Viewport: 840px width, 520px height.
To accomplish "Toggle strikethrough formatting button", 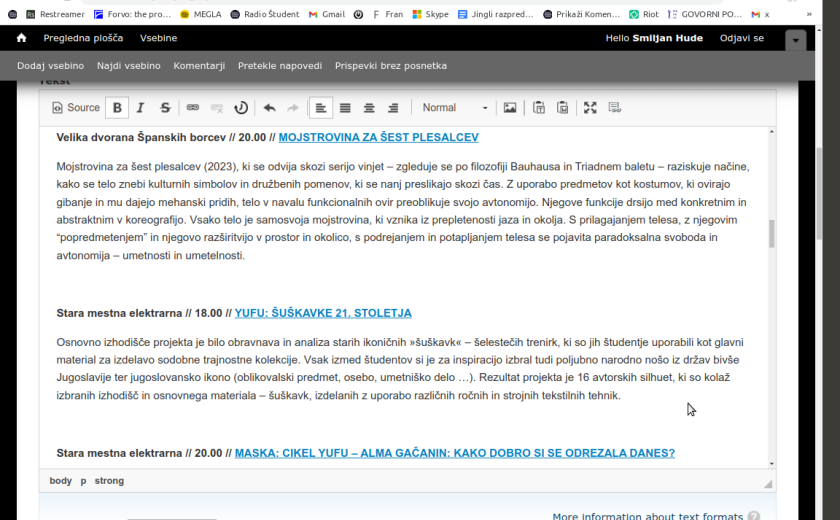I will [165, 108].
